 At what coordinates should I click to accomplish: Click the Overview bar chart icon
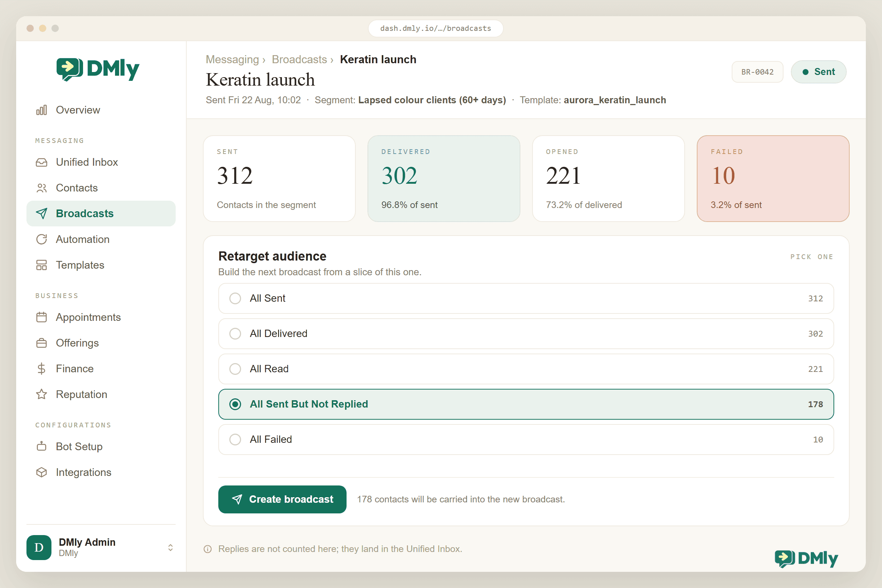[42, 110]
